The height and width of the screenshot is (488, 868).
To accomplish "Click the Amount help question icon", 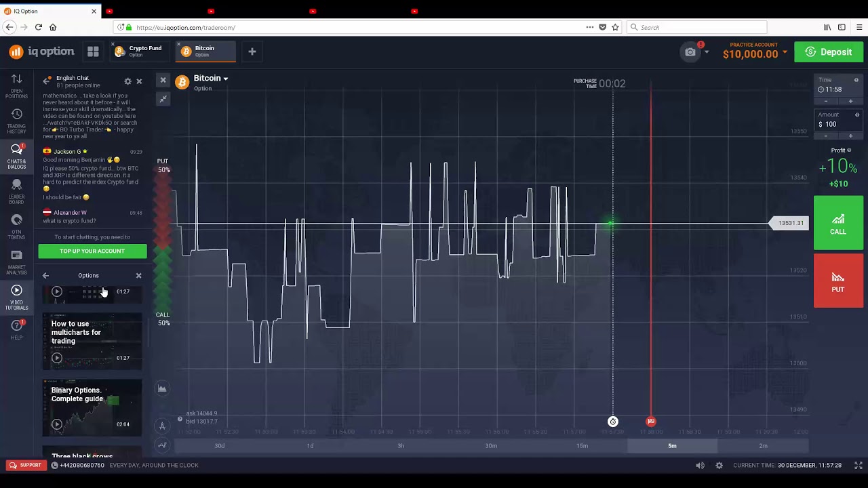I will coord(856,115).
